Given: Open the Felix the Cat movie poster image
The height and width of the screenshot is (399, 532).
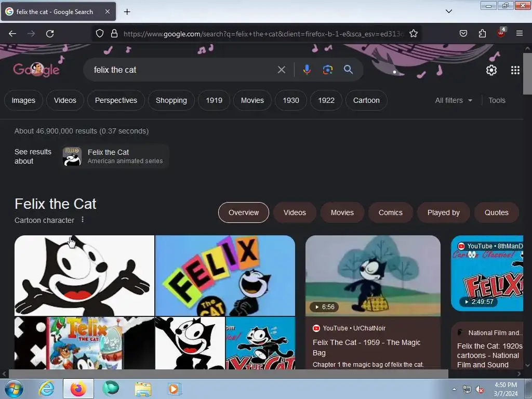Looking at the screenshot, I should 85,343.
